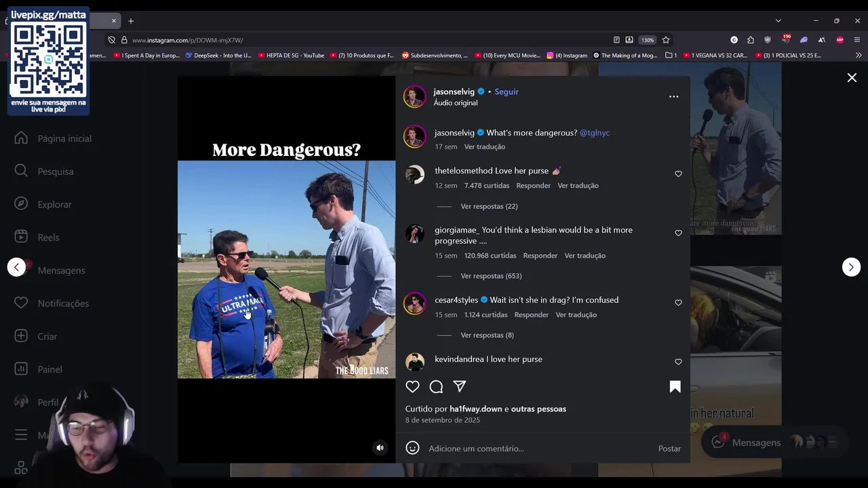This screenshot has width=868, height=488.
Task: Click the home icon in sidebar
Action: coord(21,138)
